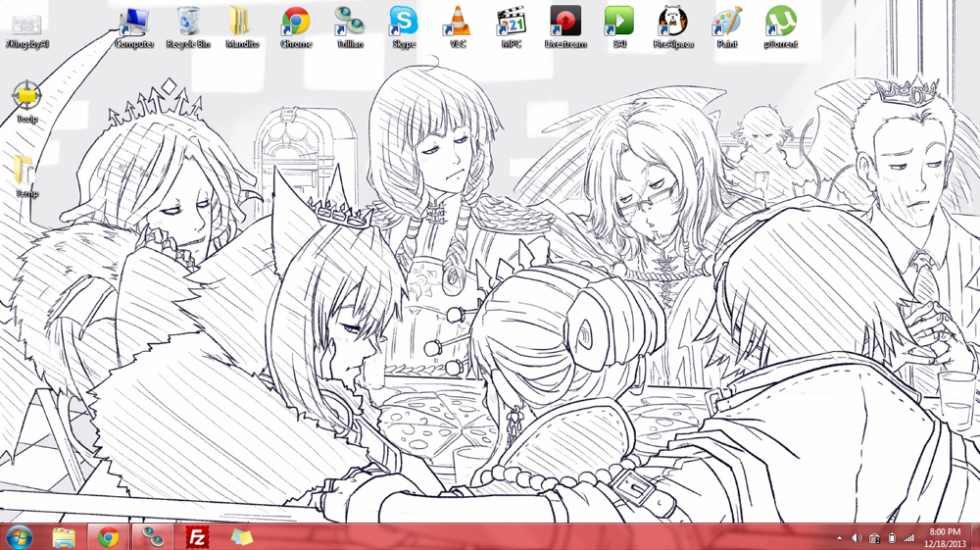Switch to Chrome in the taskbar
The width and height of the screenshot is (980, 550).
tap(108, 537)
